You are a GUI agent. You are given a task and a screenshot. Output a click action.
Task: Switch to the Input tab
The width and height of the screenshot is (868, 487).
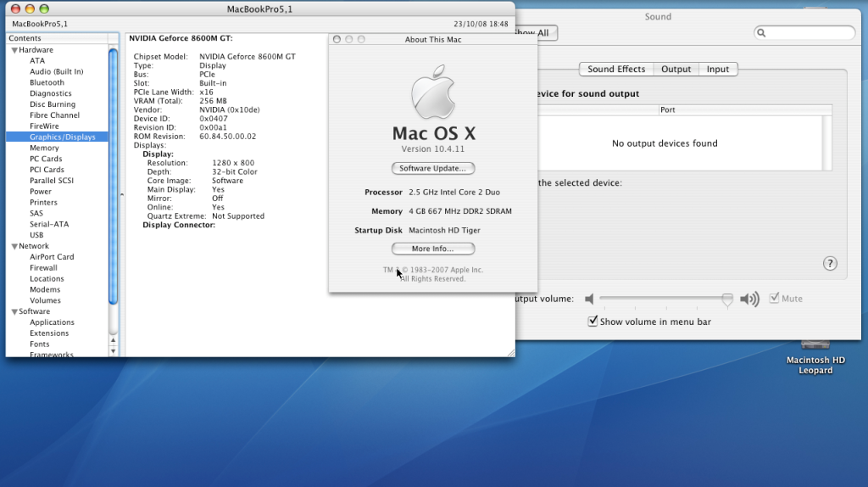718,70
